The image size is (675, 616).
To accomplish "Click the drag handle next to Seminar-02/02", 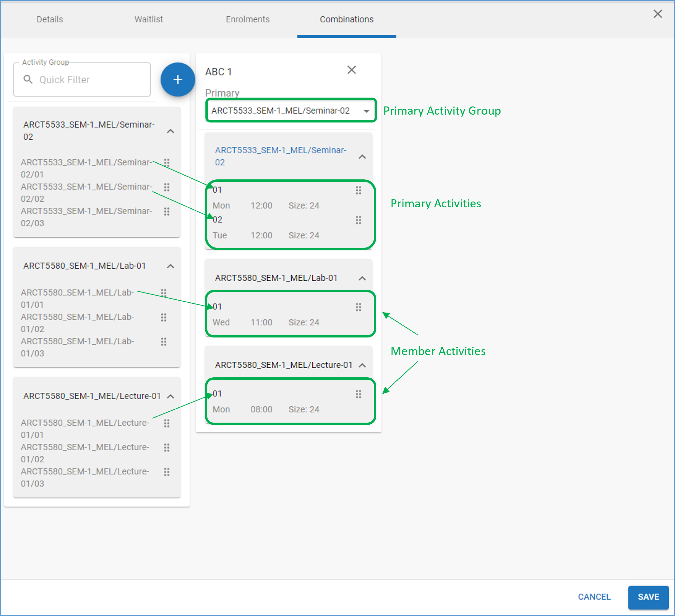I will pos(167,187).
